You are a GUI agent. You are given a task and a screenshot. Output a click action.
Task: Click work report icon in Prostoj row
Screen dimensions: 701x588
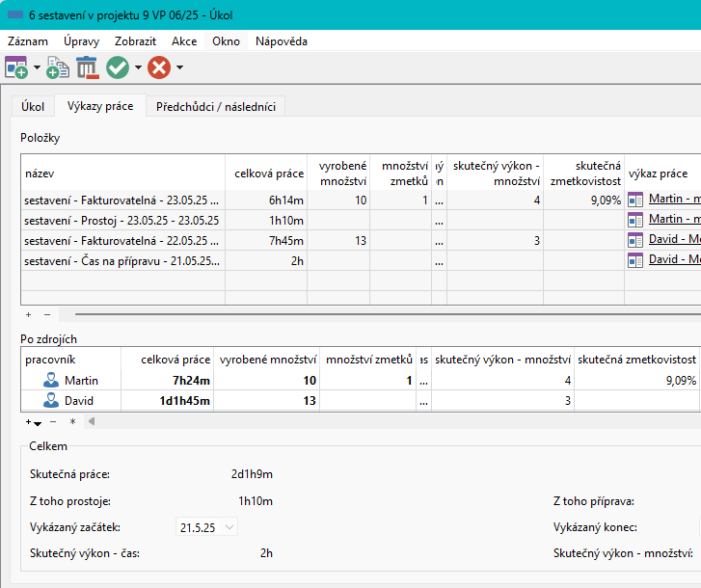635,220
